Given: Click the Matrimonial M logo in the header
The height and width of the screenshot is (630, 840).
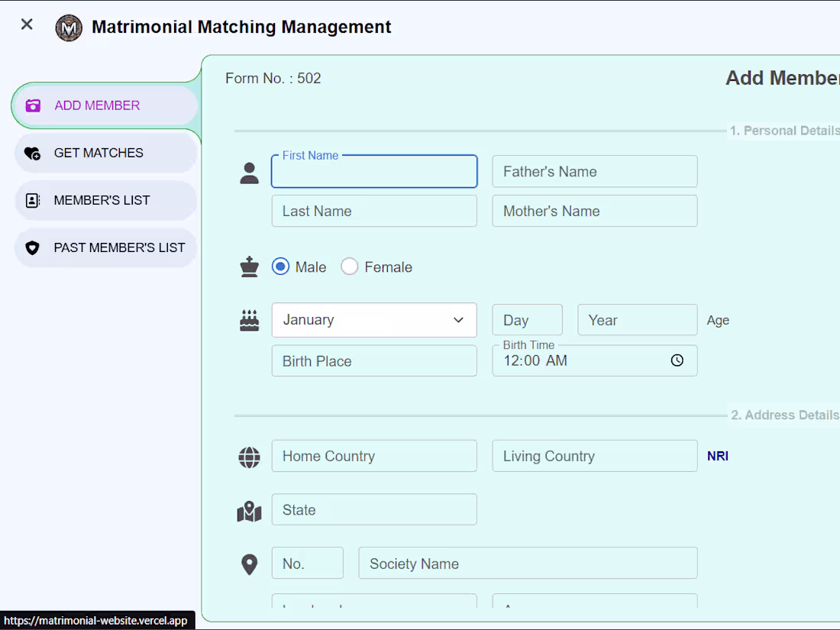Looking at the screenshot, I should tap(69, 27).
